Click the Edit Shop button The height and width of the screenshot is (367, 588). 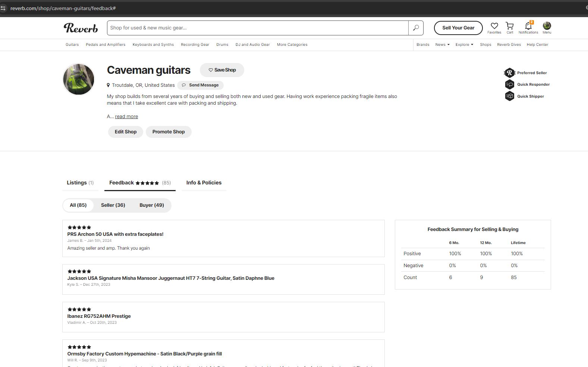click(126, 132)
